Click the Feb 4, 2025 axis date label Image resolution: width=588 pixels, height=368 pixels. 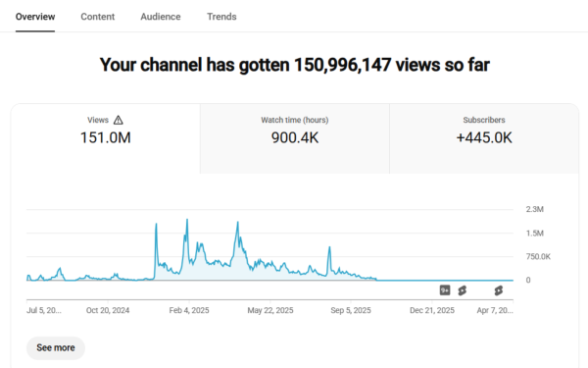point(189,310)
